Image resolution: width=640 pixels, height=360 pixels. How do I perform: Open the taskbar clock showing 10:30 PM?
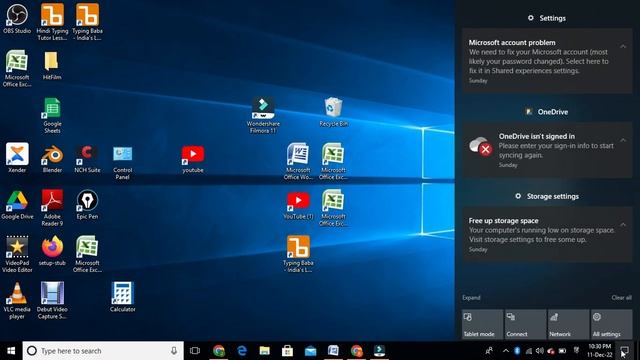pos(600,351)
